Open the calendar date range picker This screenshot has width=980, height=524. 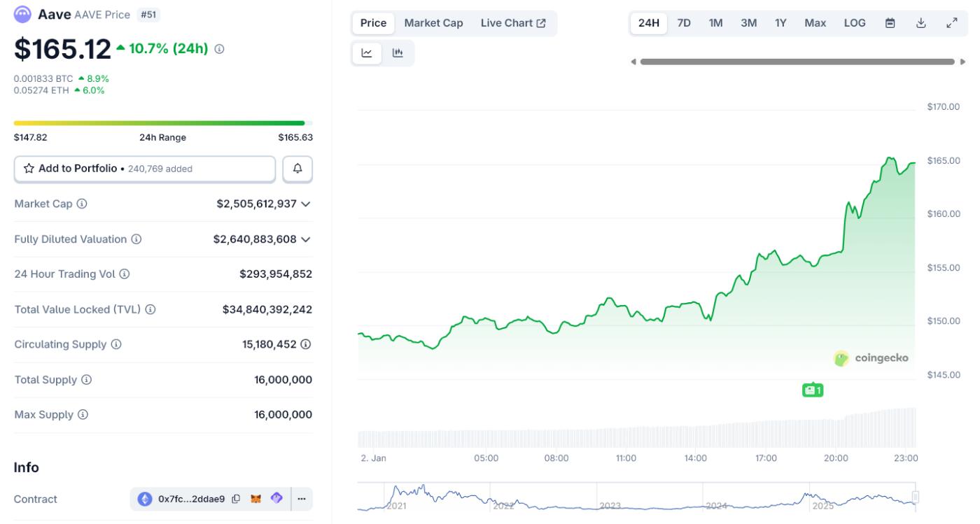click(x=890, y=23)
